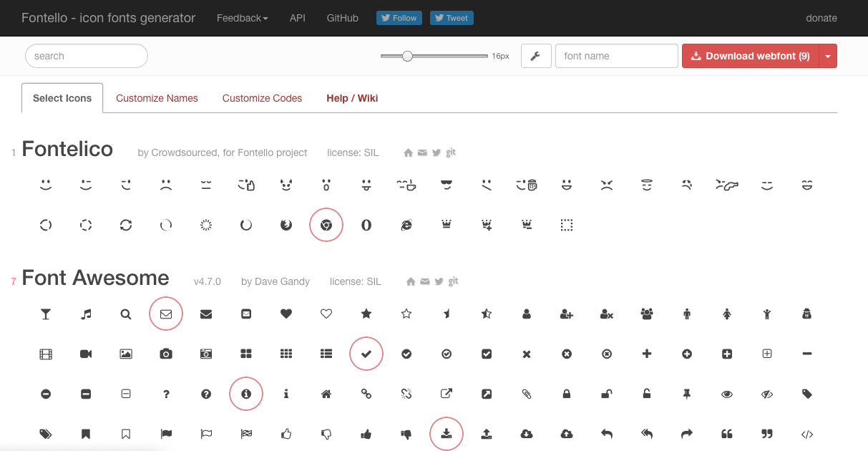This screenshot has width=868, height=451.
Task: Focus the font name input field
Action: [617, 56]
